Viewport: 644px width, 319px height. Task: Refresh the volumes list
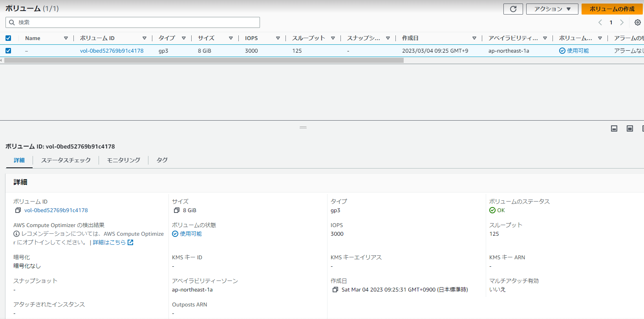pyautogui.click(x=513, y=9)
